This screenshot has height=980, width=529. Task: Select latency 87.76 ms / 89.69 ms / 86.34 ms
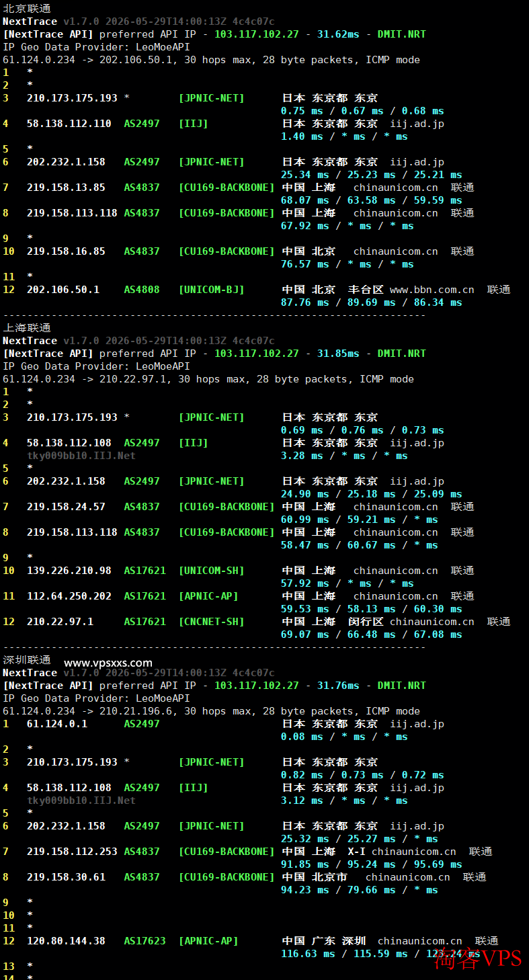coord(372,302)
